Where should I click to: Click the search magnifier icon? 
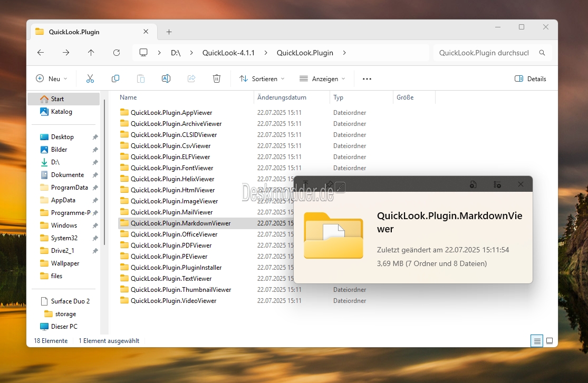[x=542, y=53]
